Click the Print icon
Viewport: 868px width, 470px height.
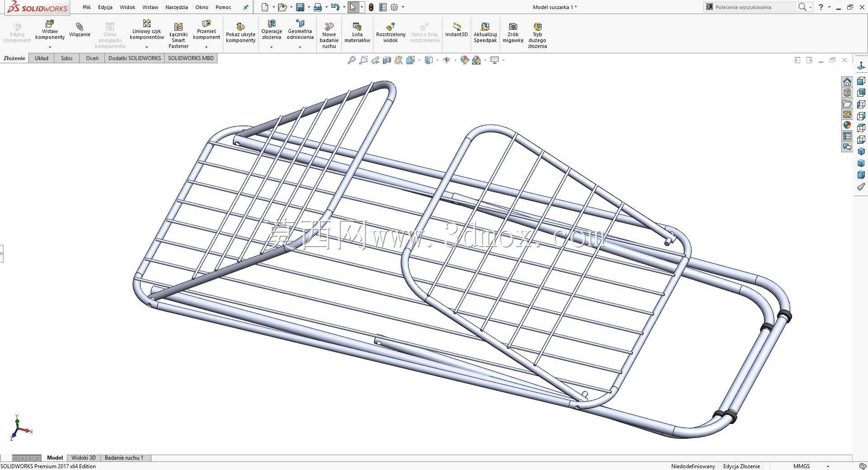[318, 7]
